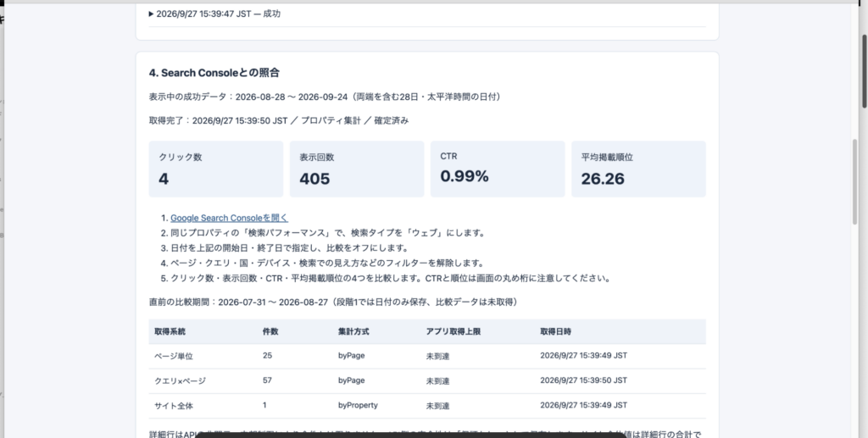
Task: Click byPage in the ページ単位 row
Action: click(x=352, y=356)
